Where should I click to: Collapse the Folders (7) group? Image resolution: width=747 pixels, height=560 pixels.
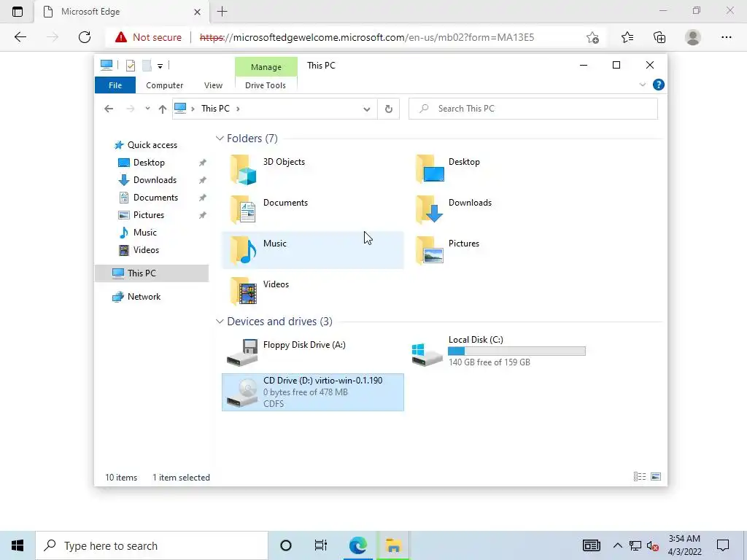[x=220, y=139]
